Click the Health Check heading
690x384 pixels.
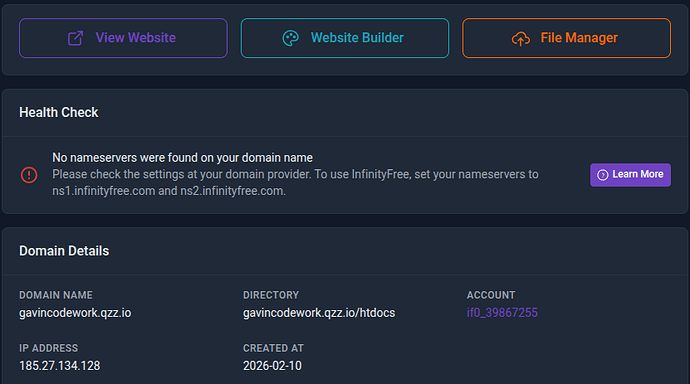point(59,113)
